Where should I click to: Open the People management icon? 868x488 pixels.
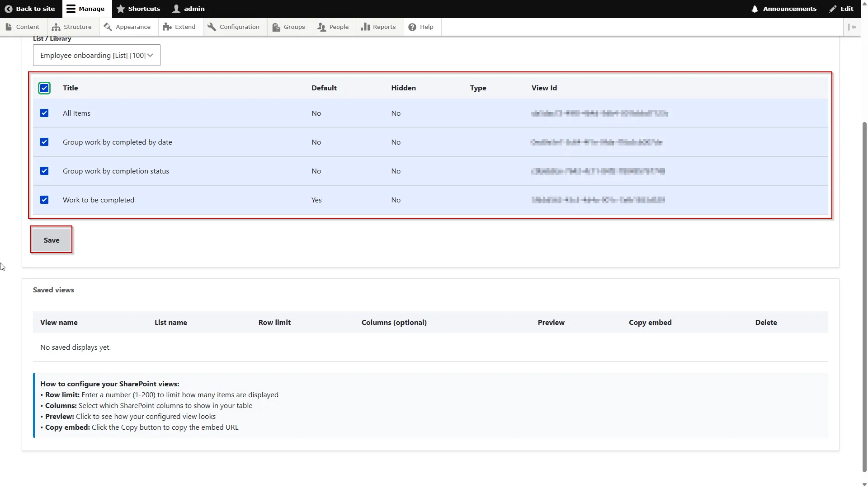322,27
